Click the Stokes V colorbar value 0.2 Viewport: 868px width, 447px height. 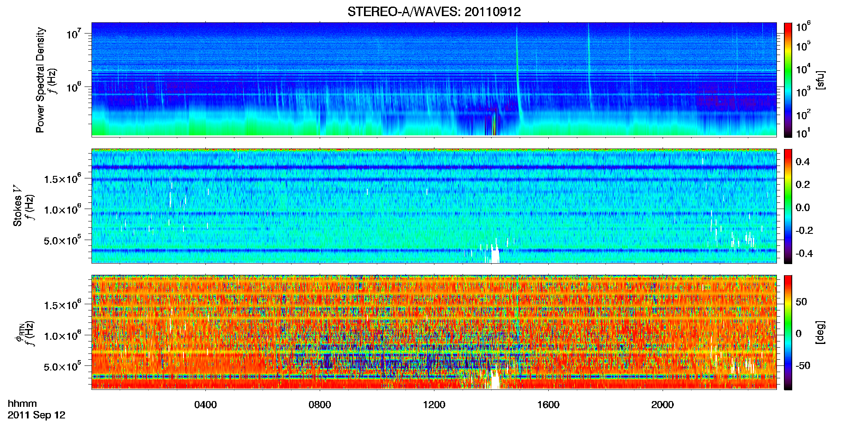pos(803,185)
